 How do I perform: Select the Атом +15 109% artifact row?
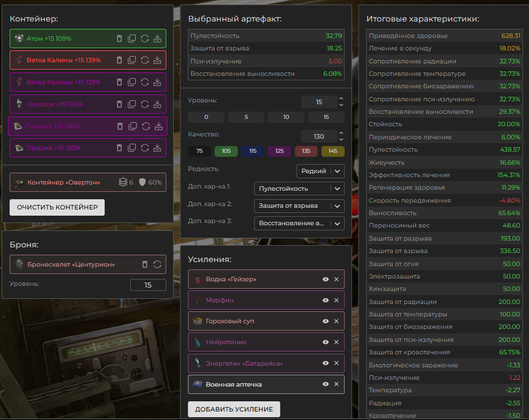pos(88,38)
